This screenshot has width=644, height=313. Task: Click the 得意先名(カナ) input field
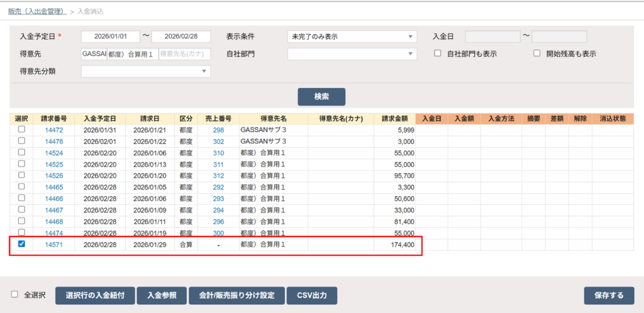click(184, 54)
